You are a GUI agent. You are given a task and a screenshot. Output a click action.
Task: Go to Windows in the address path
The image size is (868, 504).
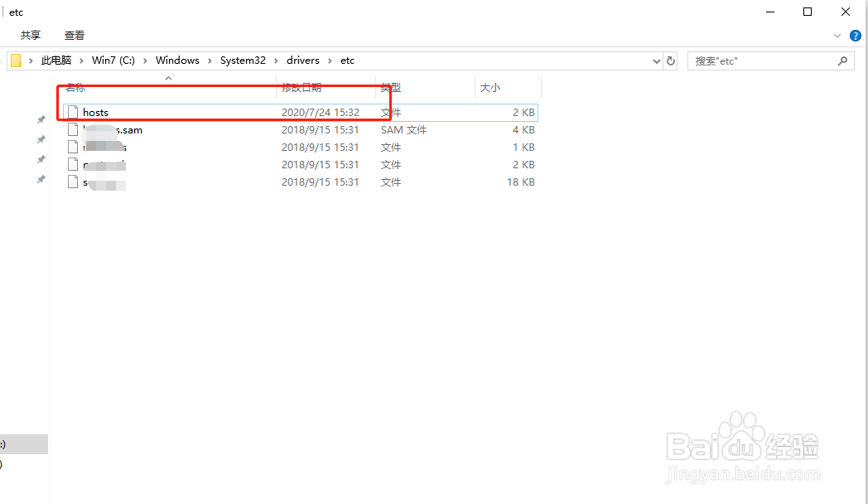(x=177, y=61)
